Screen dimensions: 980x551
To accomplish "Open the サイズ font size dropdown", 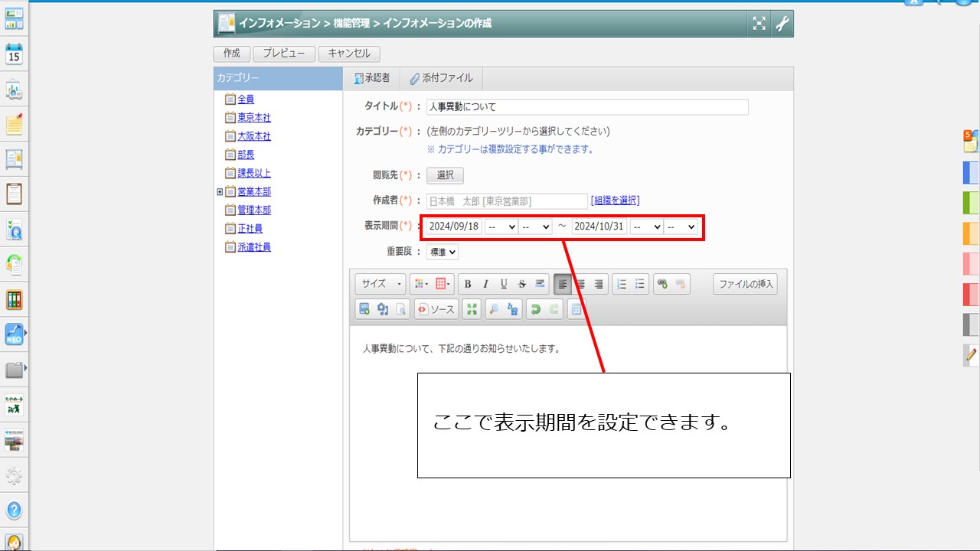I will [x=381, y=284].
